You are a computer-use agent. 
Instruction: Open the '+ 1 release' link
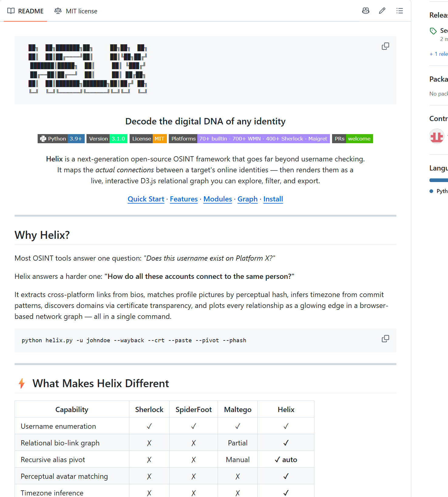click(x=439, y=54)
